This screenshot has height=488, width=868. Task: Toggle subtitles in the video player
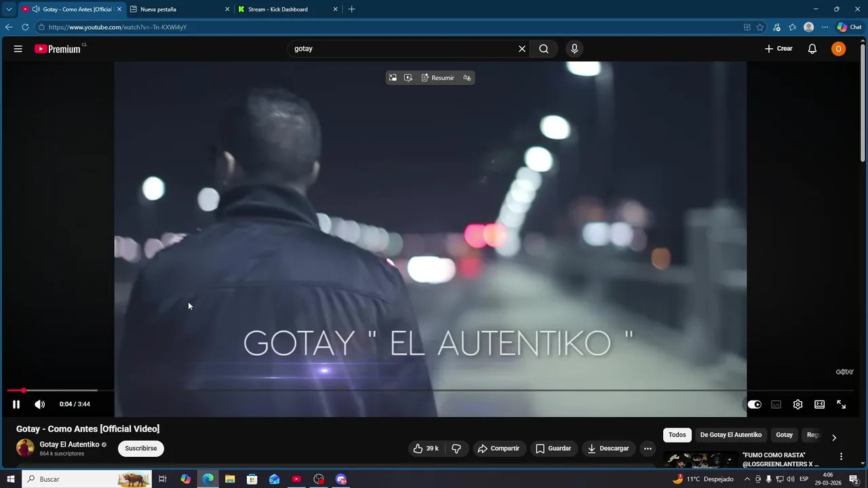click(776, 405)
